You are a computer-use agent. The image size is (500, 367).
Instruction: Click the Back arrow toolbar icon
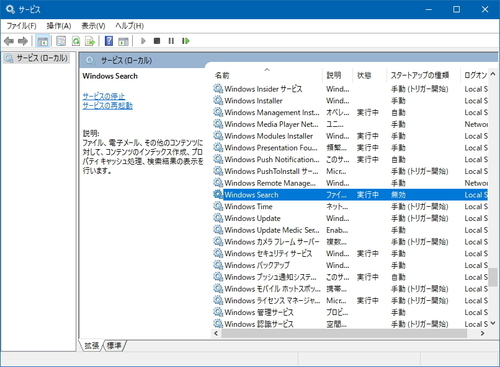[x=9, y=41]
